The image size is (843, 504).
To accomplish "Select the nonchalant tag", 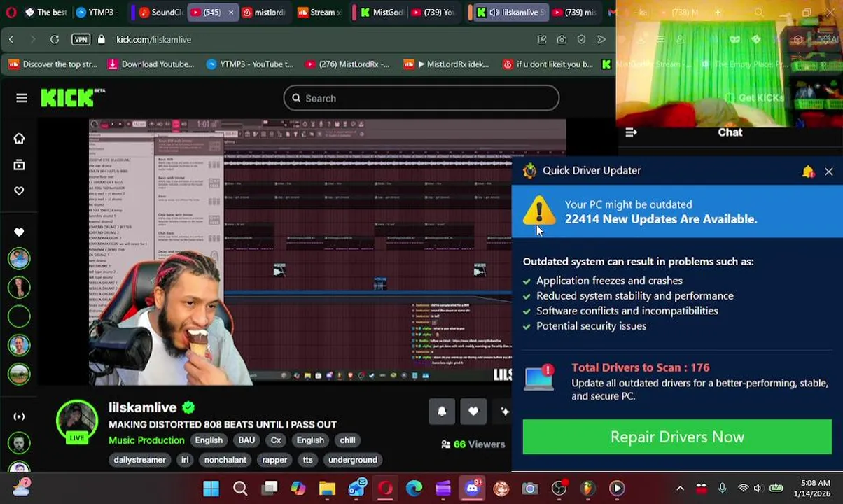I will (225, 460).
